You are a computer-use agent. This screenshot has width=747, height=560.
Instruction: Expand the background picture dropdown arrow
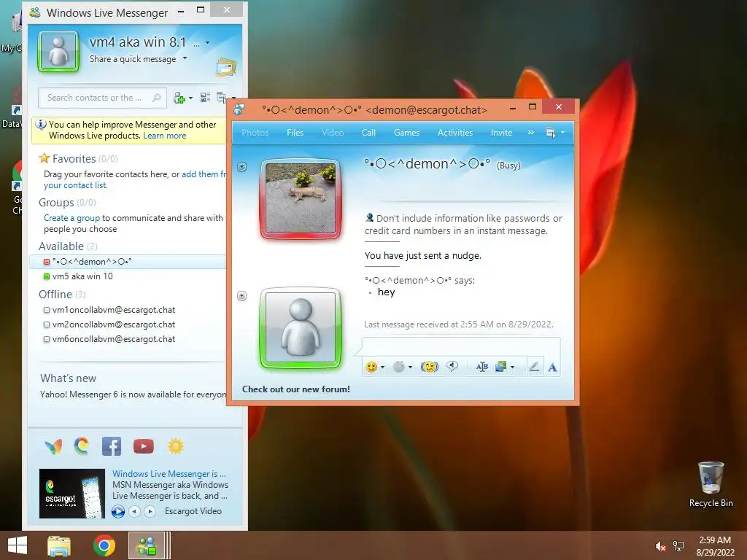[x=513, y=367]
